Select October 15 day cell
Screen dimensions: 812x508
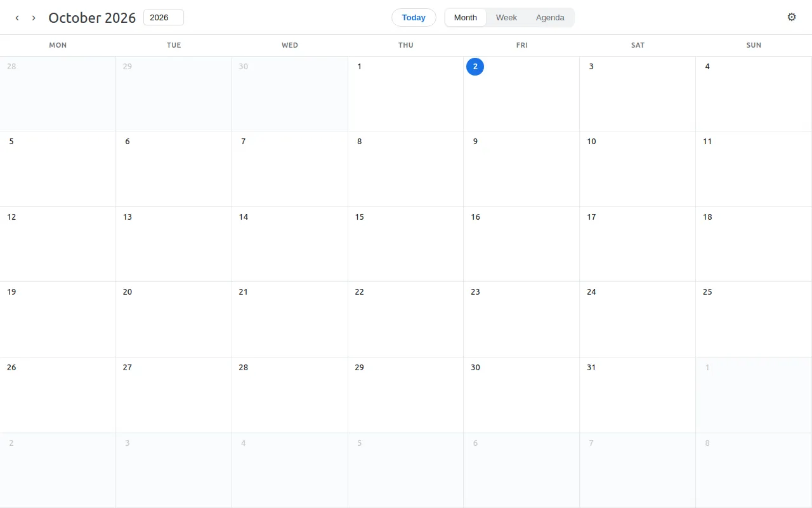point(406,244)
